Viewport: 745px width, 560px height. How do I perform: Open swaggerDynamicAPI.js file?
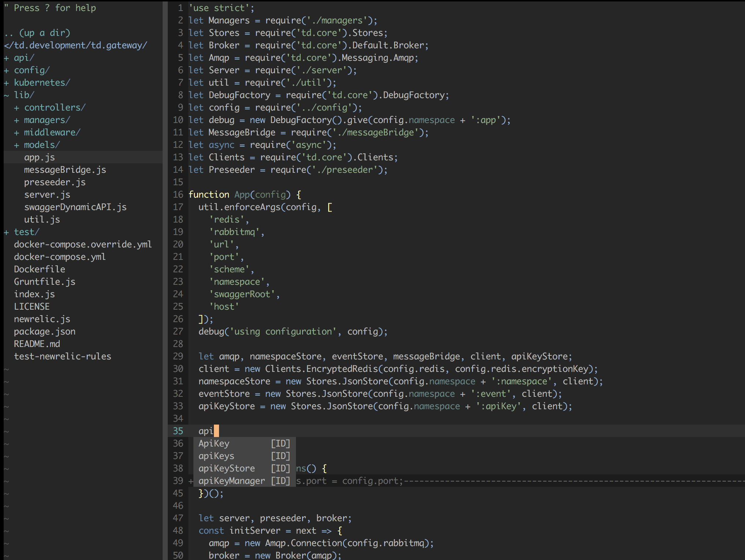[x=75, y=207]
